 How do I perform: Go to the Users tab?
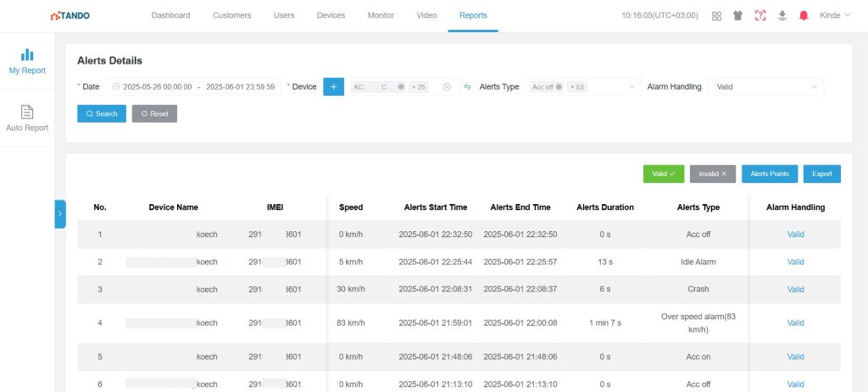(284, 15)
